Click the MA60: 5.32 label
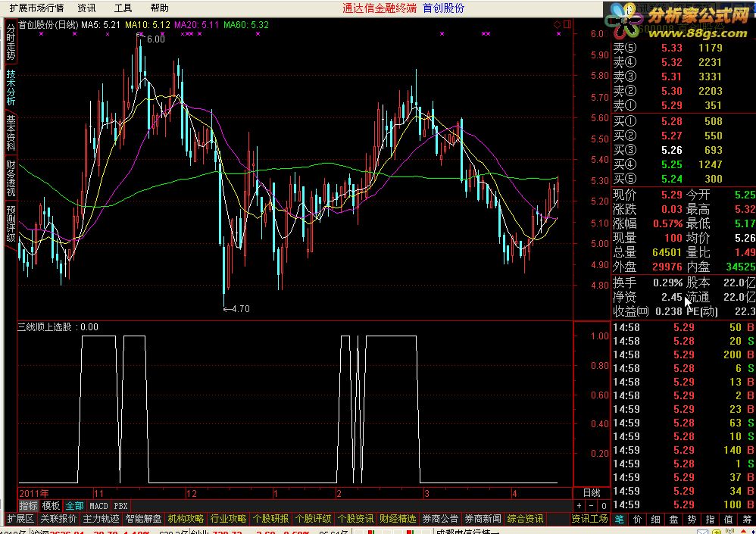This screenshot has height=534, width=756. (246, 24)
